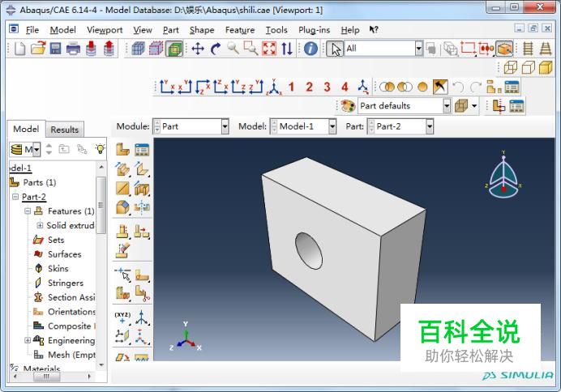This screenshot has height=392, width=561.
Task: Select the Parts (1) tree item
Action: pos(40,182)
